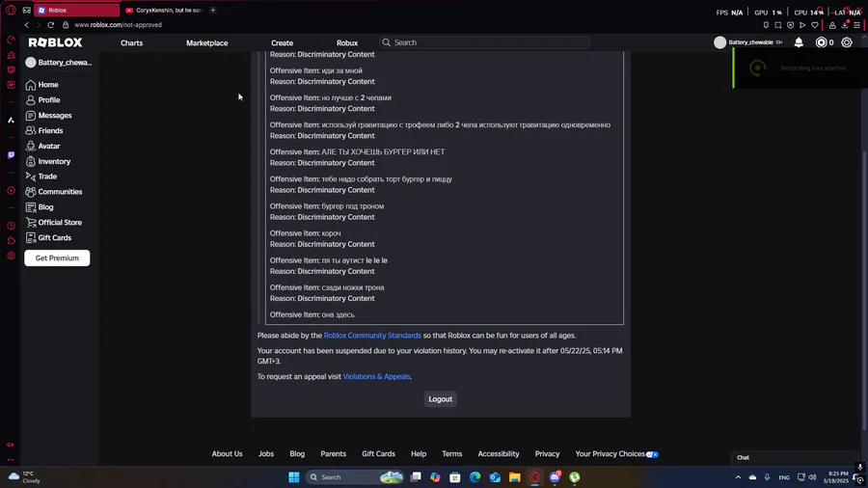Viewport: 868px width, 488px height.
Task: Open the footer Blog link
Action: pos(297,453)
